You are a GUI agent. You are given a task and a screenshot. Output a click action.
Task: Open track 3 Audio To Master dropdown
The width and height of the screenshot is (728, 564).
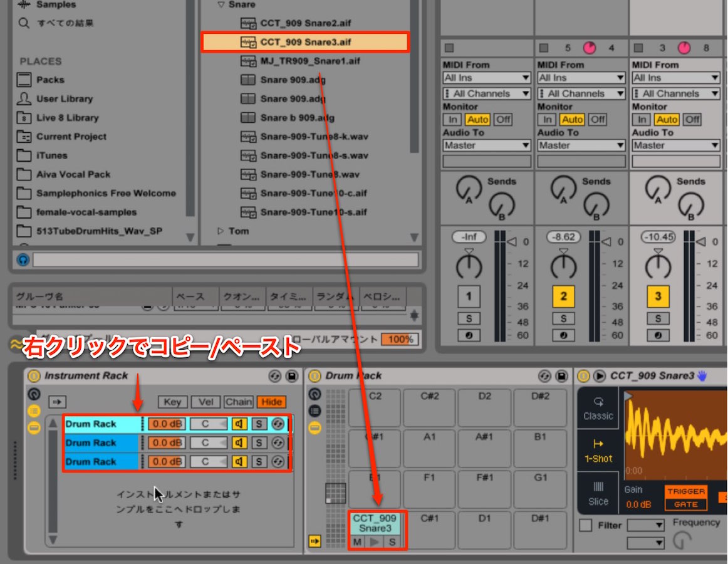coord(676,145)
